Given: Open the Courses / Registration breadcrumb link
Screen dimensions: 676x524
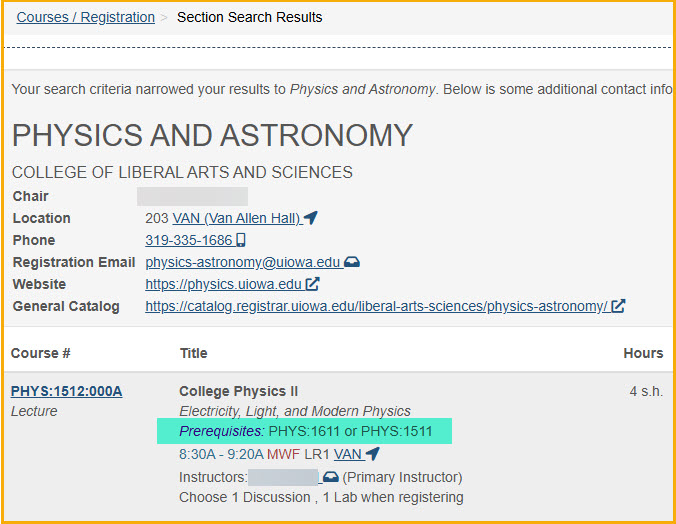Looking at the screenshot, I should pyautogui.click(x=85, y=17).
